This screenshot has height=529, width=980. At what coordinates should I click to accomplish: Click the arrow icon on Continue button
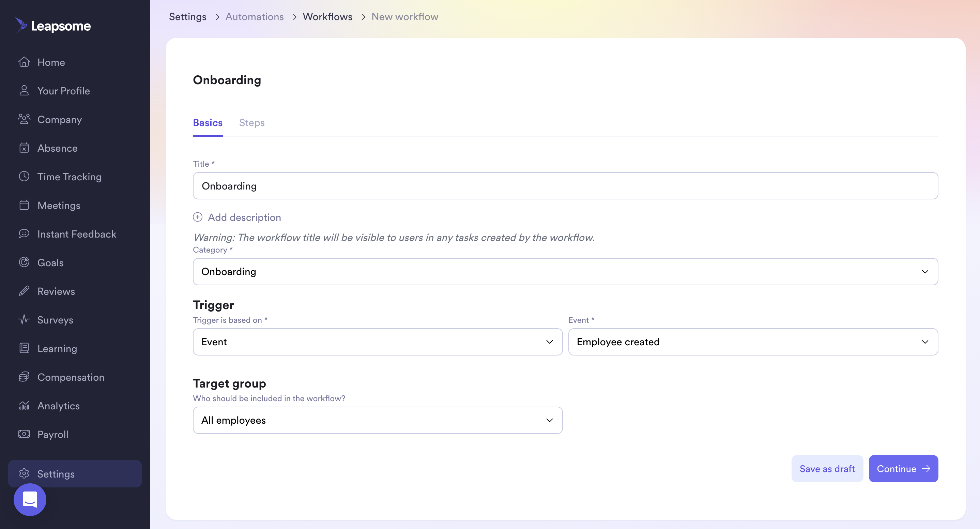tap(926, 468)
